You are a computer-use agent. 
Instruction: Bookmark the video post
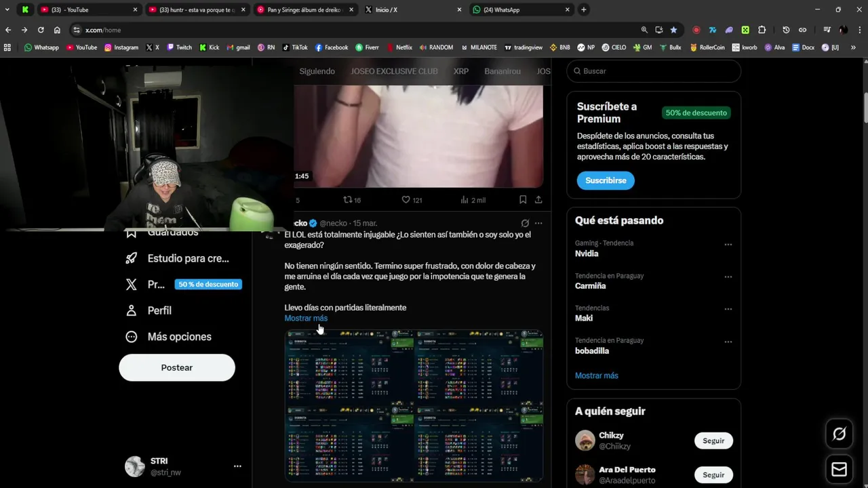coord(523,200)
